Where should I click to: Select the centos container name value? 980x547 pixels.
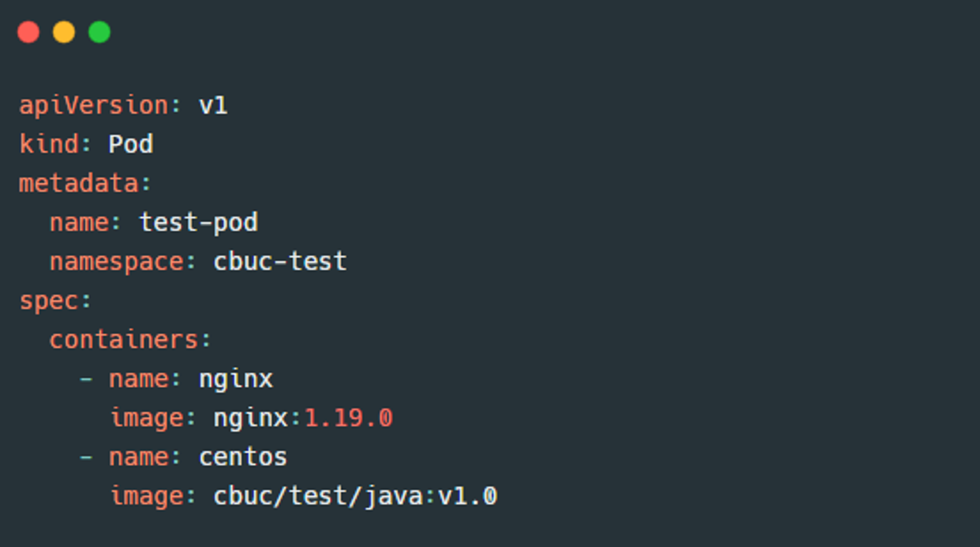click(243, 457)
